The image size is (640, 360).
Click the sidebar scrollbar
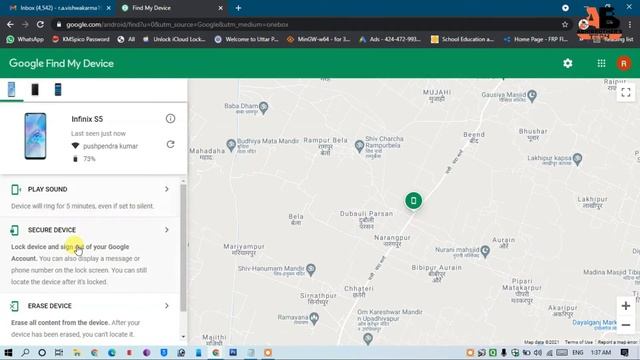(x=183, y=247)
